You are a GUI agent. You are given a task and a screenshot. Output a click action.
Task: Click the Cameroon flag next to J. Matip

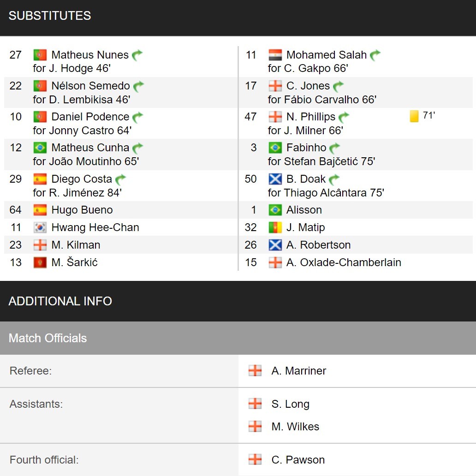click(275, 228)
